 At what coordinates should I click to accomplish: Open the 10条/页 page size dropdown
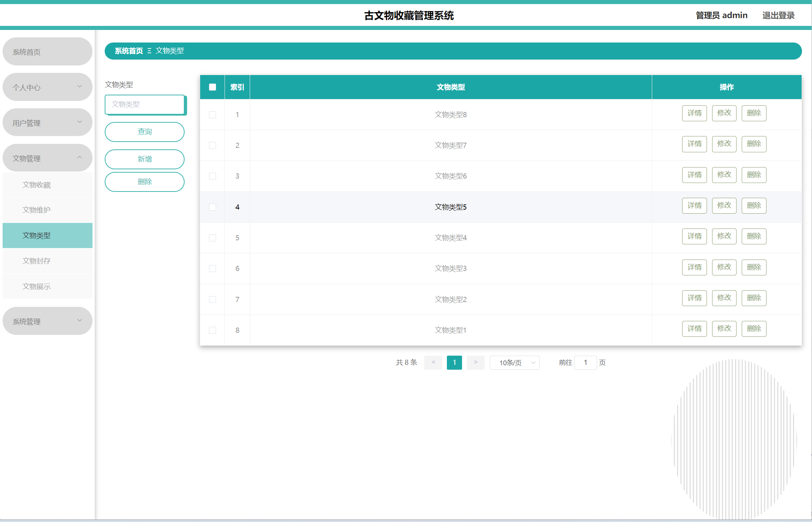515,363
